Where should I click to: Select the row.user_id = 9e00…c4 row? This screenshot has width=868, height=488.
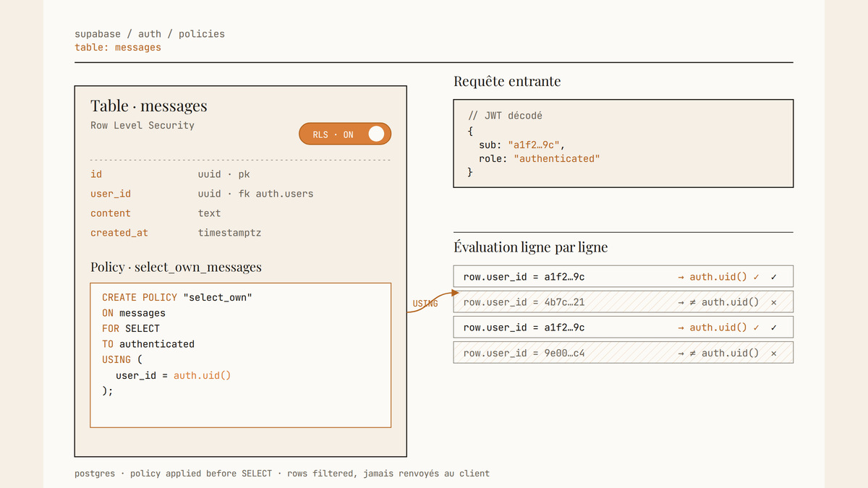tap(624, 352)
